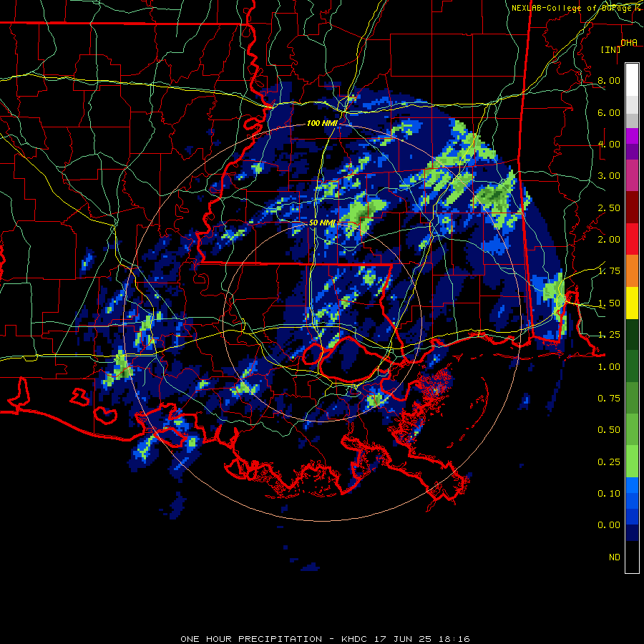Select the white swatch in the legend
The height and width of the screenshot is (644, 644).
coord(632,80)
